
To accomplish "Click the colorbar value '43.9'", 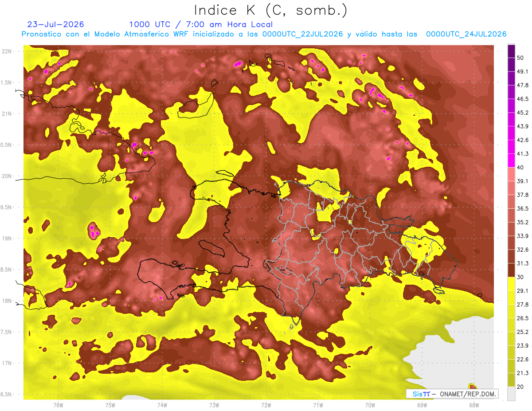I will pyautogui.click(x=522, y=126).
